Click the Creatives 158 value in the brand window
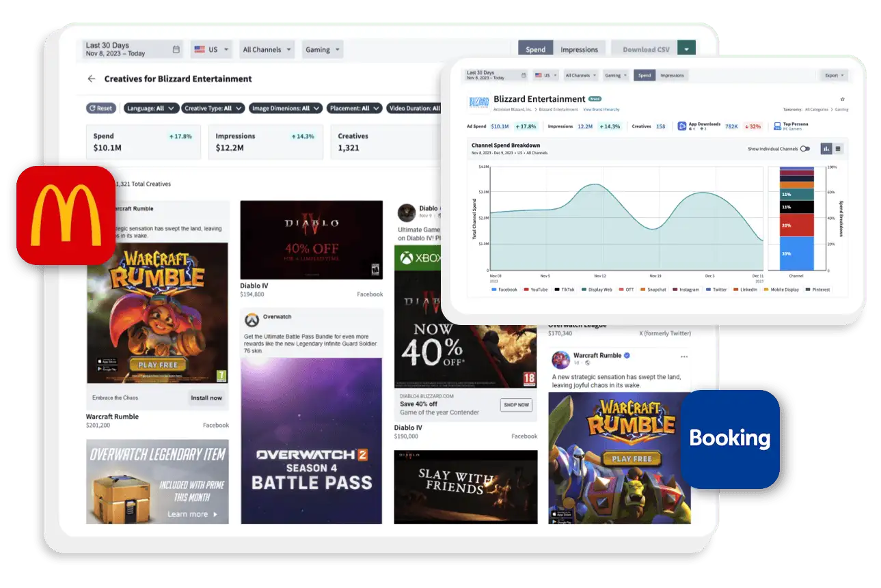881x588 pixels. coord(660,126)
